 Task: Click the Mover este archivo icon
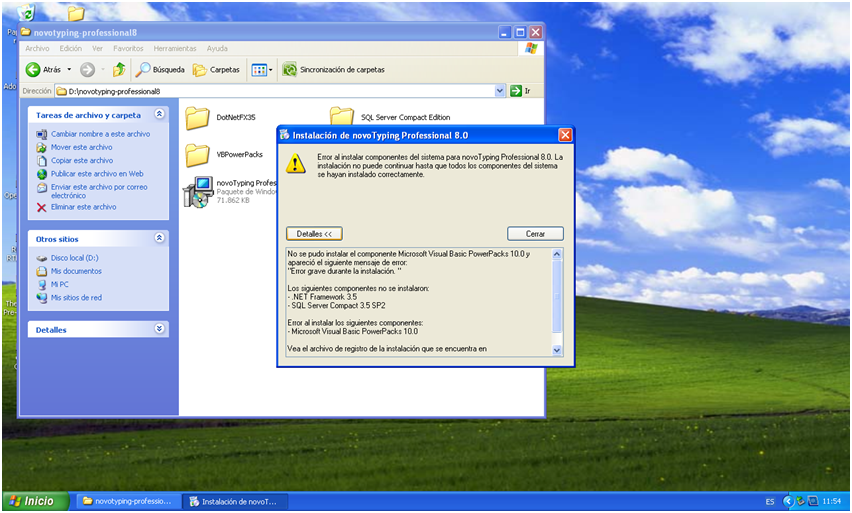pos(41,147)
